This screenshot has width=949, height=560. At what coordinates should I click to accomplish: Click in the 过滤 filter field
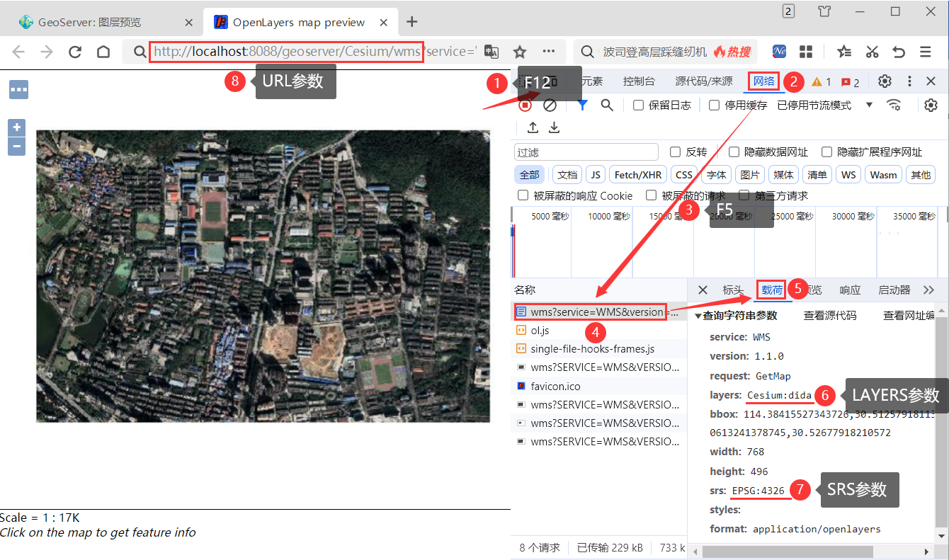click(x=586, y=152)
